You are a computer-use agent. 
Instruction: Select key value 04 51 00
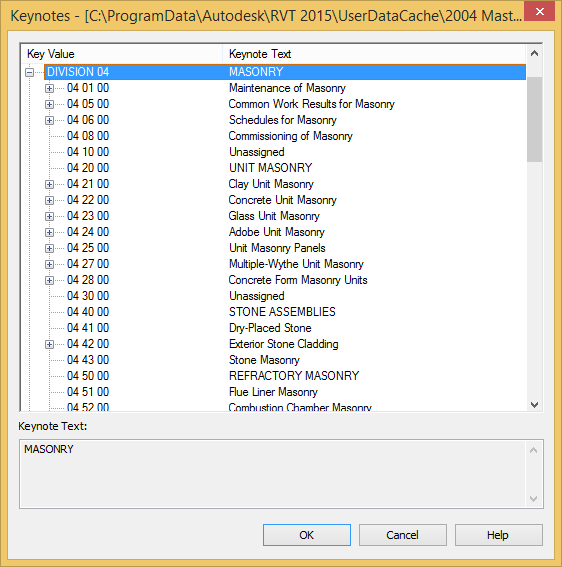click(88, 392)
